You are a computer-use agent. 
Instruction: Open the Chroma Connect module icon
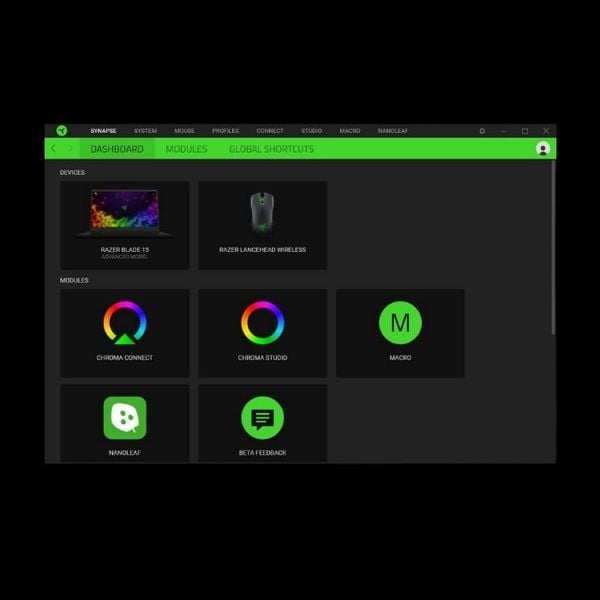pos(125,323)
